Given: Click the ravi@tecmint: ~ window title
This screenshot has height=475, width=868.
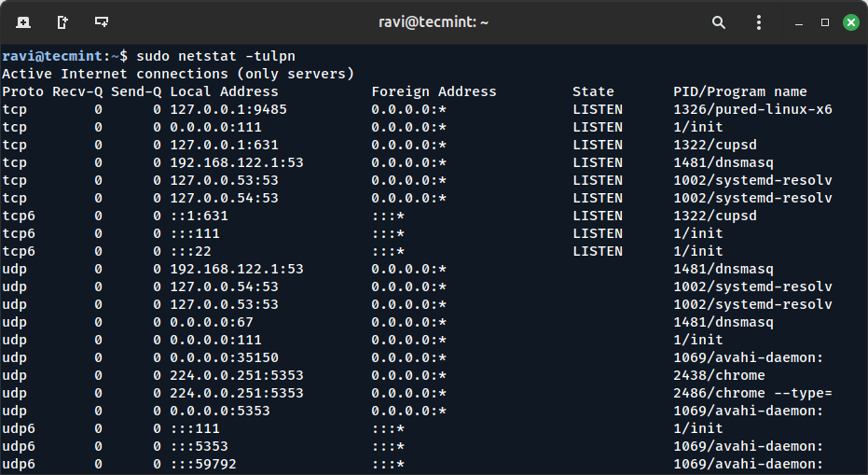Looking at the screenshot, I should click(x=433, y=21).
